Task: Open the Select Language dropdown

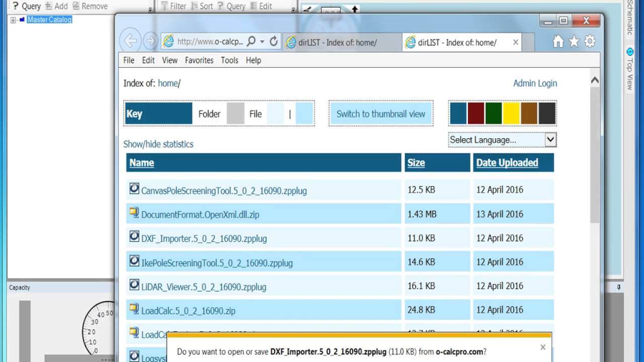Action: pyautogui.click(x=502, y=140)
